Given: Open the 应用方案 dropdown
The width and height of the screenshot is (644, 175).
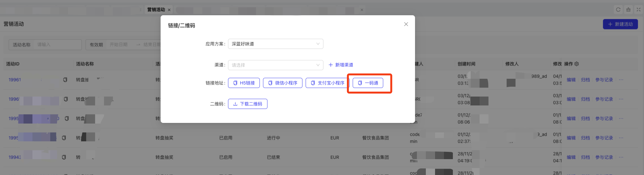Looking at the screenshot, I should [x=275, y=44].
